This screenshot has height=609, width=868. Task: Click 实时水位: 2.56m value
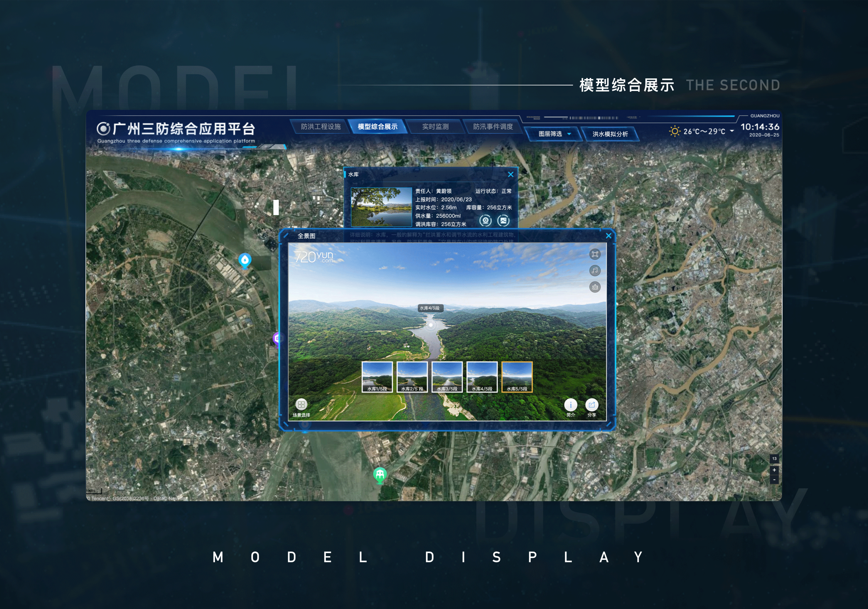(436, 208)
